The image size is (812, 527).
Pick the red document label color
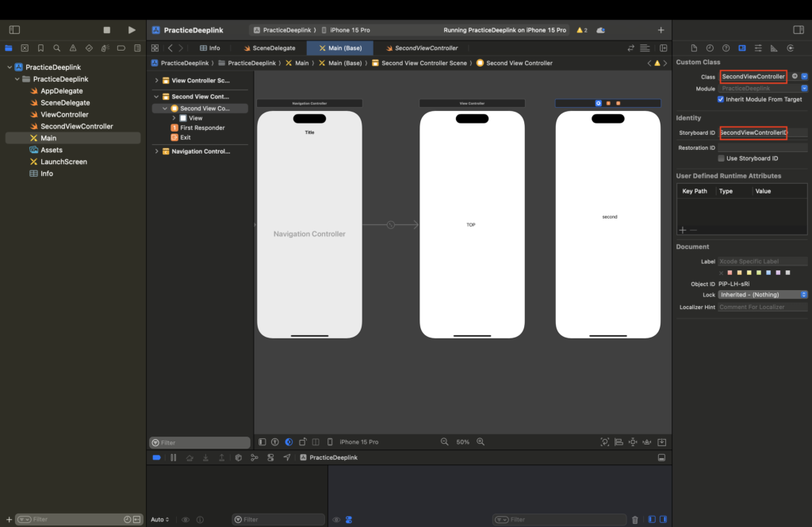(730, 273)
